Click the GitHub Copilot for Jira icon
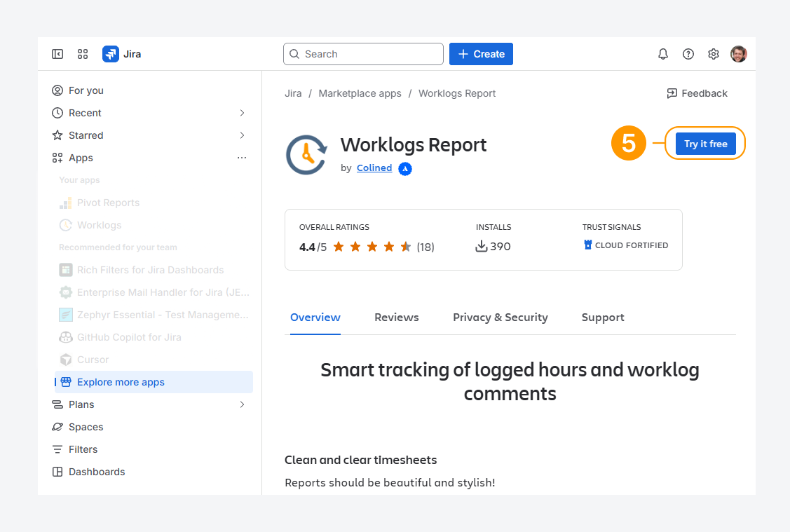Image resolution: width=790 pixels, height=532 pixels. [65, 337]
